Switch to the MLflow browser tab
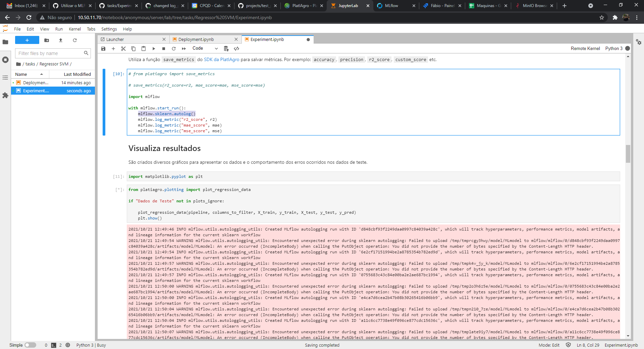Screen dimensions: 644x349 click(x=396, y=6)
